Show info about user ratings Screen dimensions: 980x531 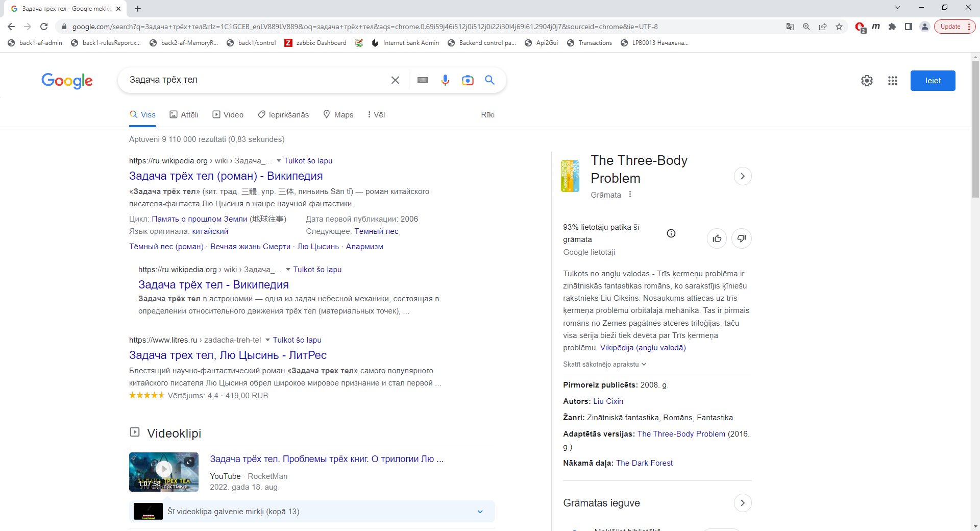[671, 233]
